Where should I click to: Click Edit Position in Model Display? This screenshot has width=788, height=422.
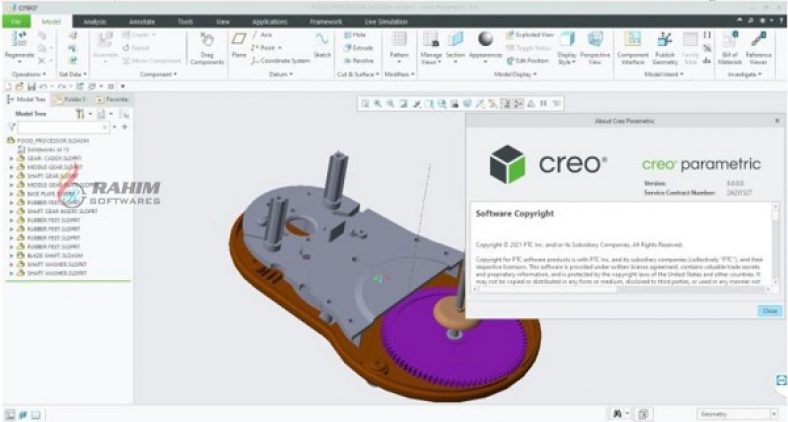(527, 61)
